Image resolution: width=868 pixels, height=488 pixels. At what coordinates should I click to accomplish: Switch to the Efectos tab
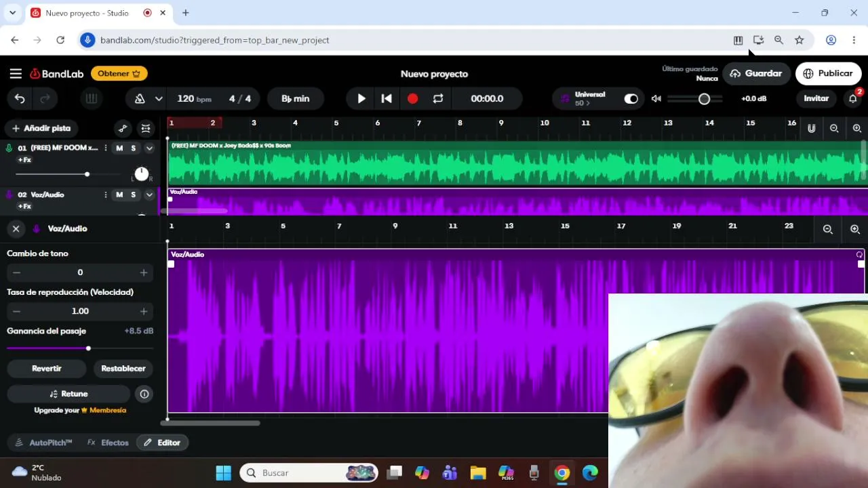coord(108,443)
